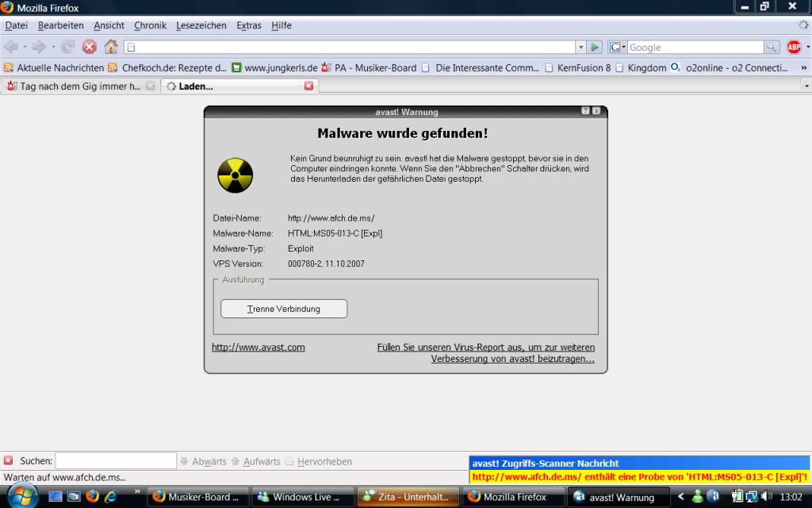
Task: Open the o2online - o2 Connecti... bookmark
Action: [x=730, y=67]
